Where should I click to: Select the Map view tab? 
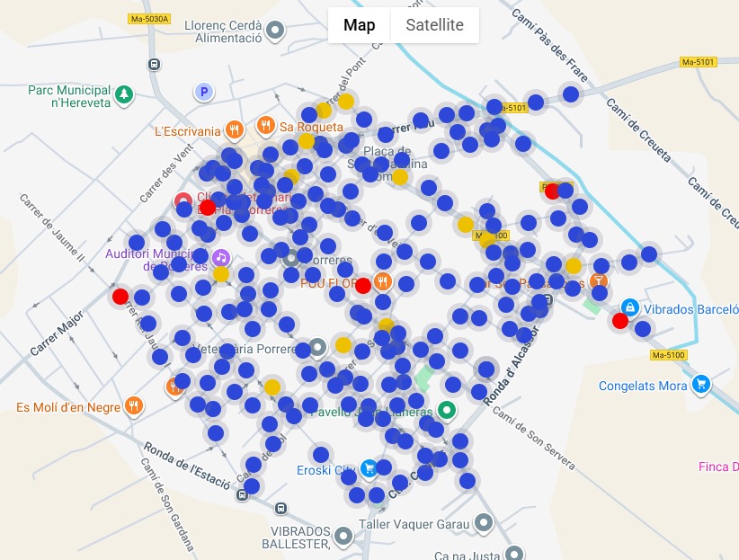tap(359, 25)
